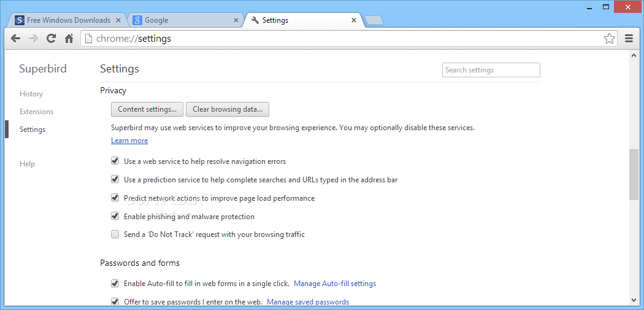Close the Google tab
The width and height of the screenshot is (644, 310).
tap(236, 20)
